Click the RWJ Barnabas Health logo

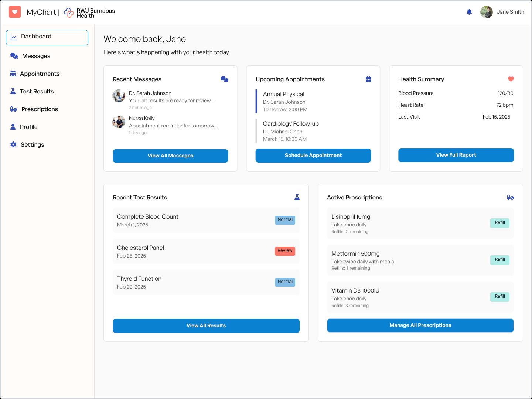click(x=89, y=13)
